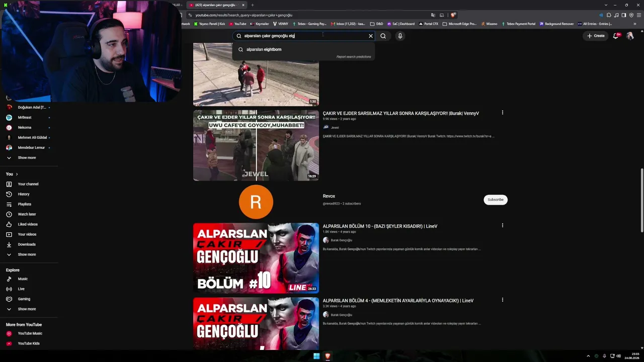Open the Yayıncı Paneli | Kick bookmark
Screen dimensions: 644x362
[x=209, y=24]
